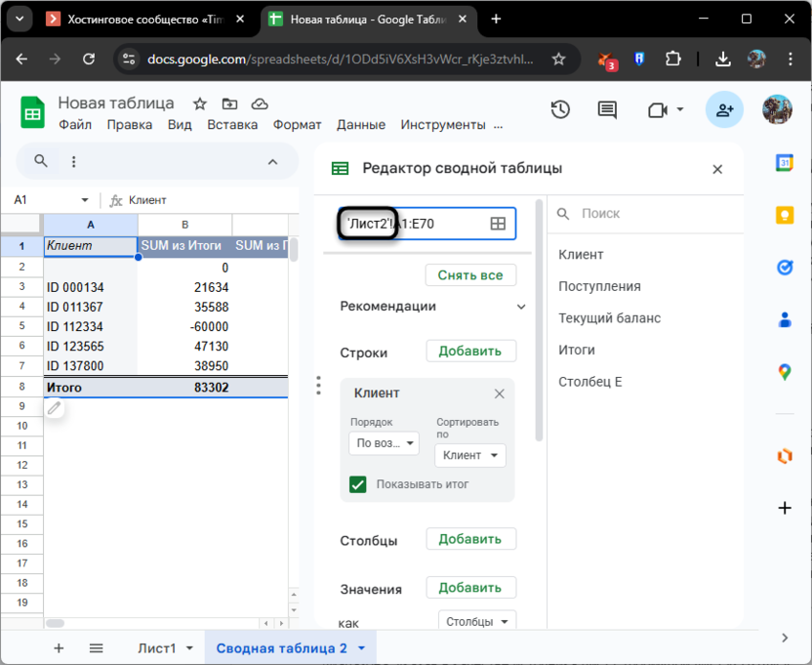Switch to the Лист1 sheet tab
This screenshot has height=665, width=812.
157,648
